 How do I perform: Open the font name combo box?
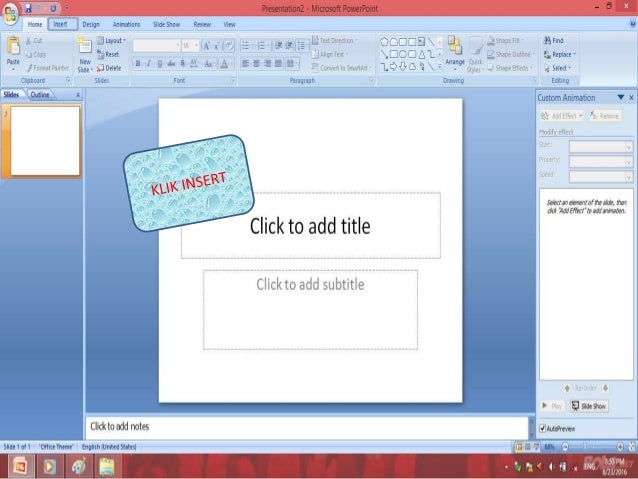(156, 46)
